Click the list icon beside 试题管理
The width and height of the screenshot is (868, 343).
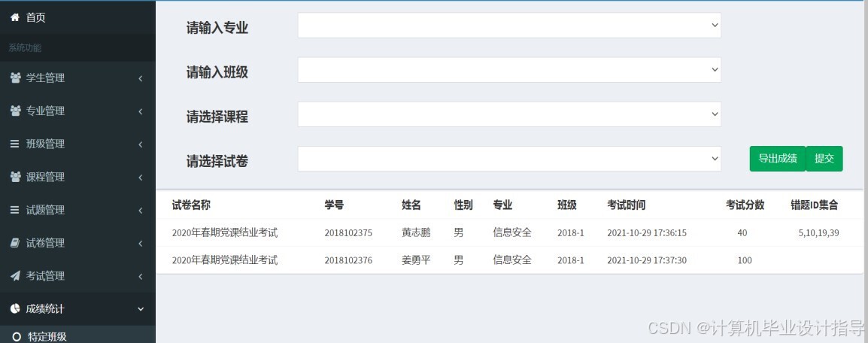15,210
